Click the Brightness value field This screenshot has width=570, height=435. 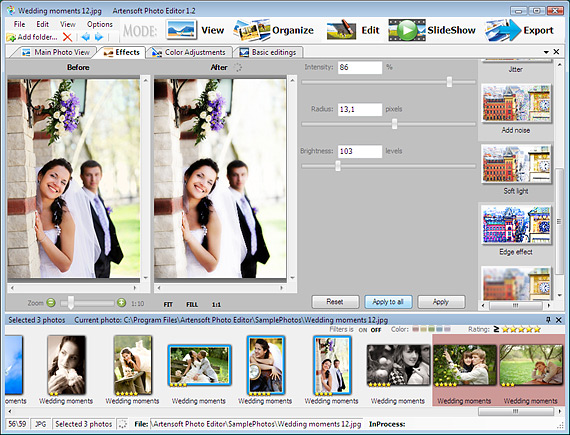(360, 152)
